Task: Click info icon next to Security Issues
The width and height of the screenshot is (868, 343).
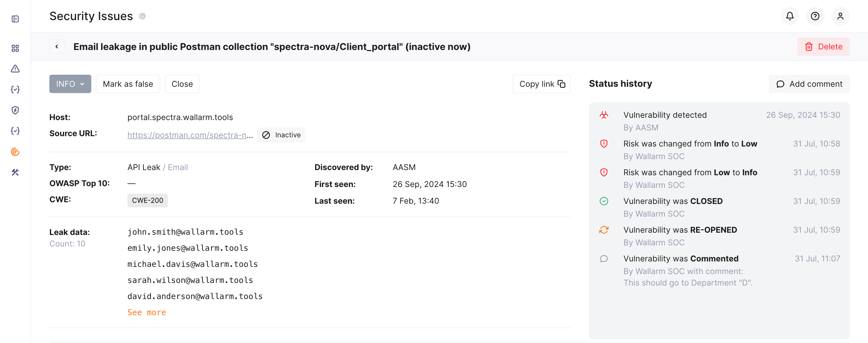Action: point(143,16)
